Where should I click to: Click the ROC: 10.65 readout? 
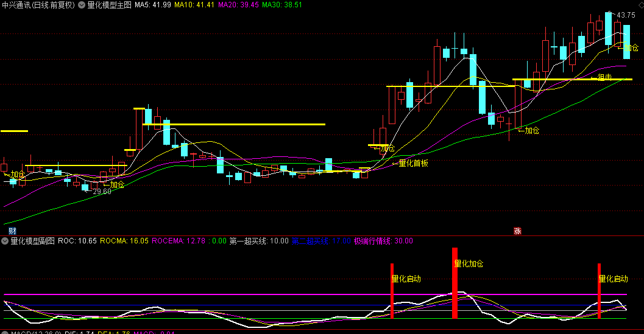click(77, 241)
